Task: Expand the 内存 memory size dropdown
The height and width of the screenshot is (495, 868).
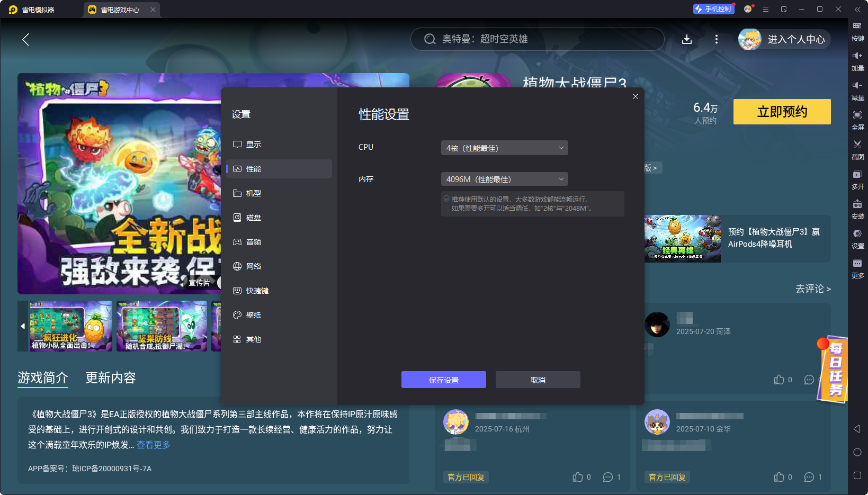Action: [504, 179]
